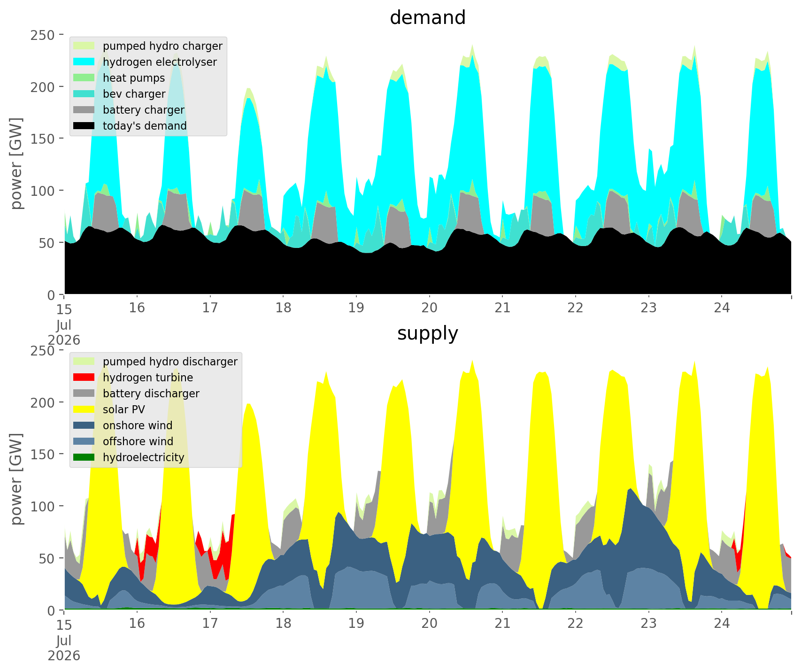Click date tick 16 under the demand chart
The image size is (801, 672).
(x=137, y=308)
